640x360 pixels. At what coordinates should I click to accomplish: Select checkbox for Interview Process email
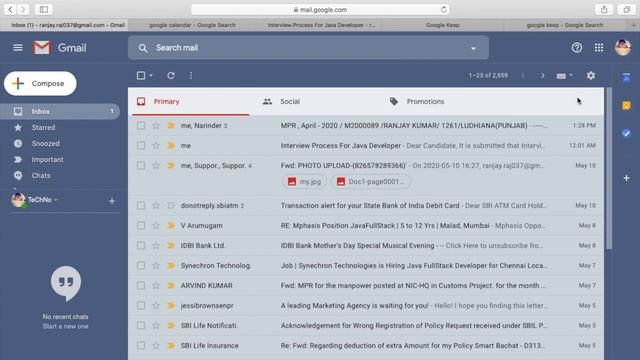[x=141, y=145]
